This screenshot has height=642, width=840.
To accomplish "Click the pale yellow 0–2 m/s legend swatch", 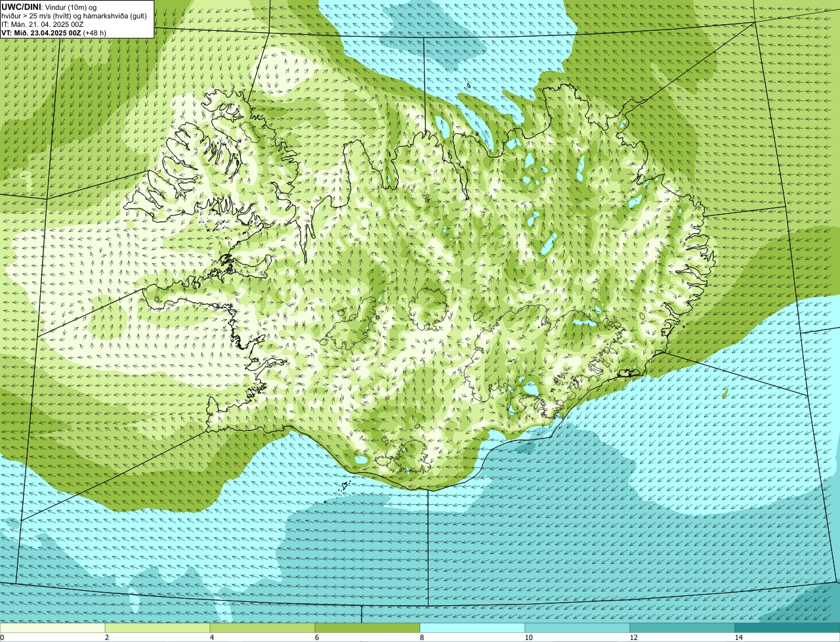I will [x=52, y=628].
